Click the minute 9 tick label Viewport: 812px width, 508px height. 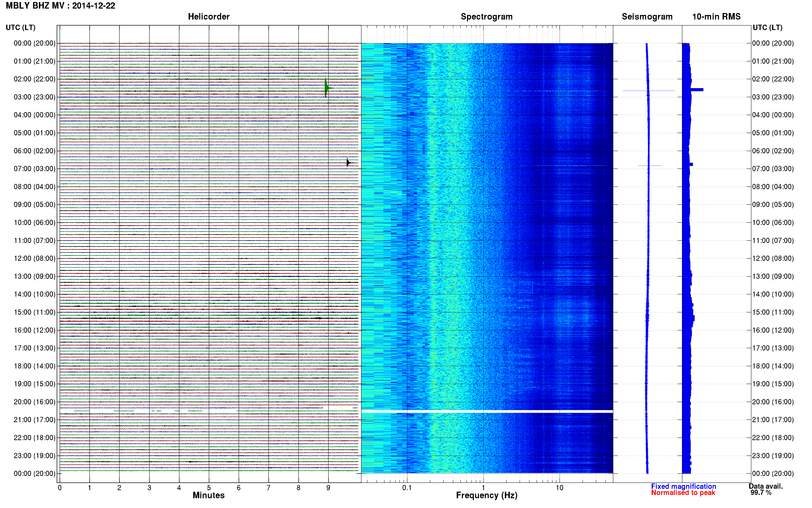[x=328, y=488]
